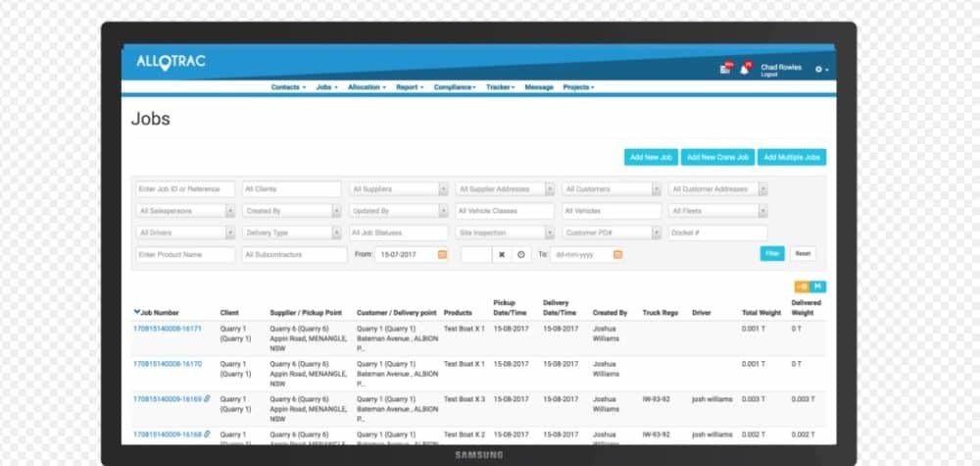
Task: Click the blue table view toggle button
Action: (818, 286)
